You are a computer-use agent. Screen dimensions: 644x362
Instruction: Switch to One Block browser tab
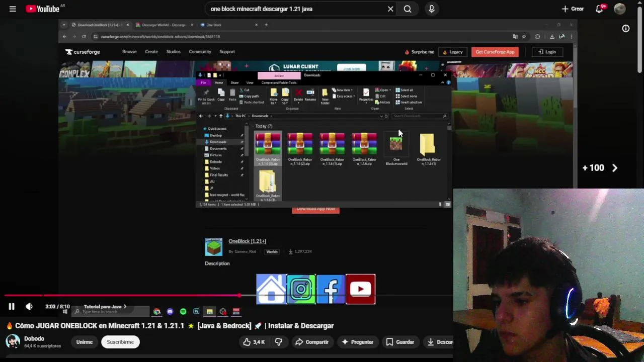(x=214, y=25)
